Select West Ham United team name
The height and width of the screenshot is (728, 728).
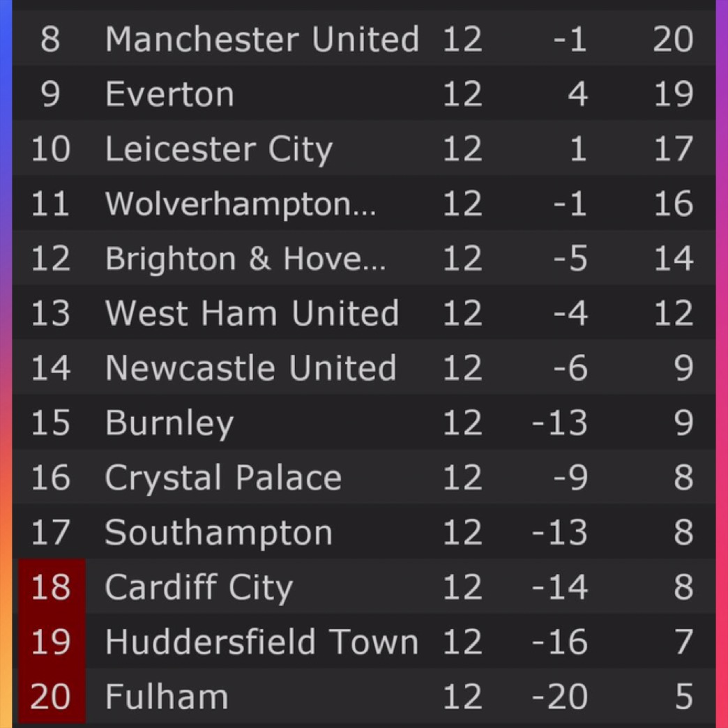pyautogui.click(x=251, y=313)
